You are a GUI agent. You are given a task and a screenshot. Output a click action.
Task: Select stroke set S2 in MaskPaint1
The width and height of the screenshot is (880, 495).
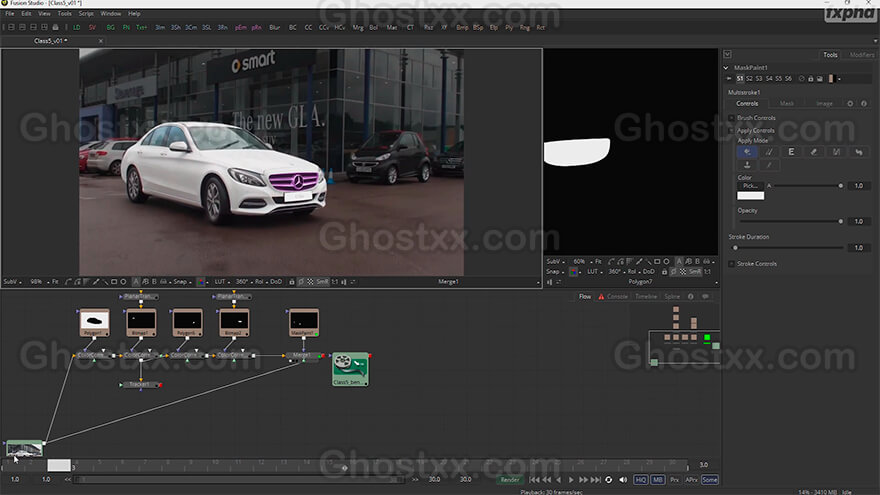click(x=749, y=79)
